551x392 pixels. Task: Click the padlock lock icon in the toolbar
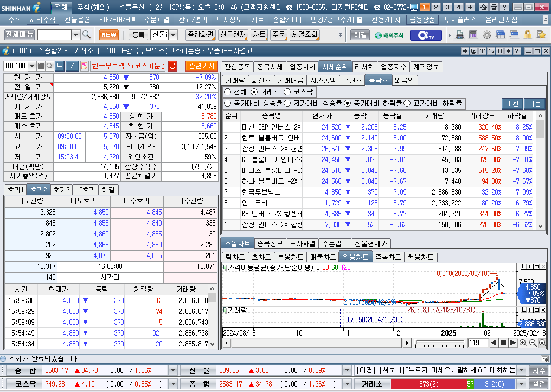click(528, 35)
